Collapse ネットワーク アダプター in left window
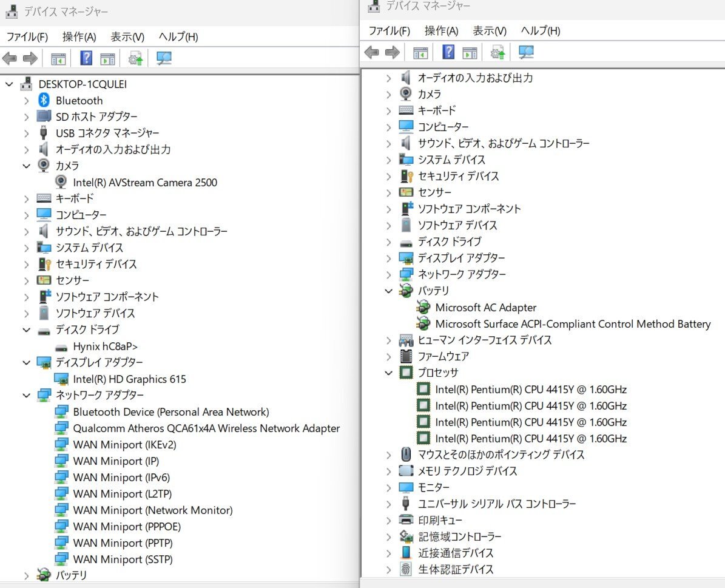 [x=26, y=395]
